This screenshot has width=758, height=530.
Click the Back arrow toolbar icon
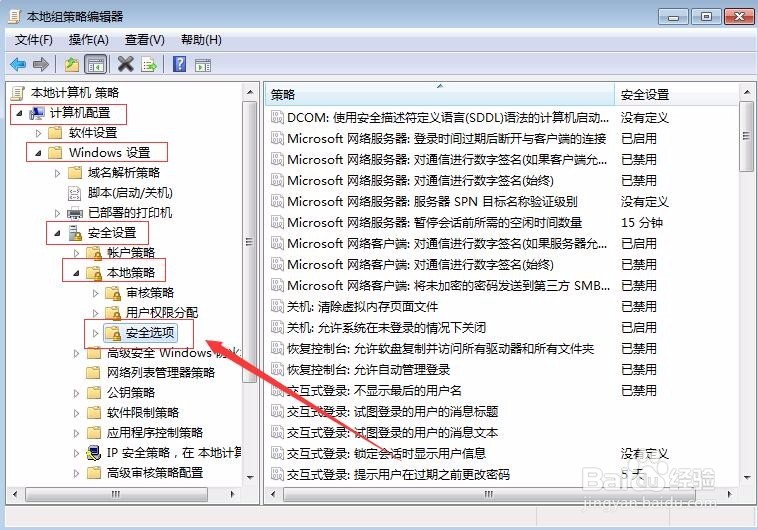(18, 64)
